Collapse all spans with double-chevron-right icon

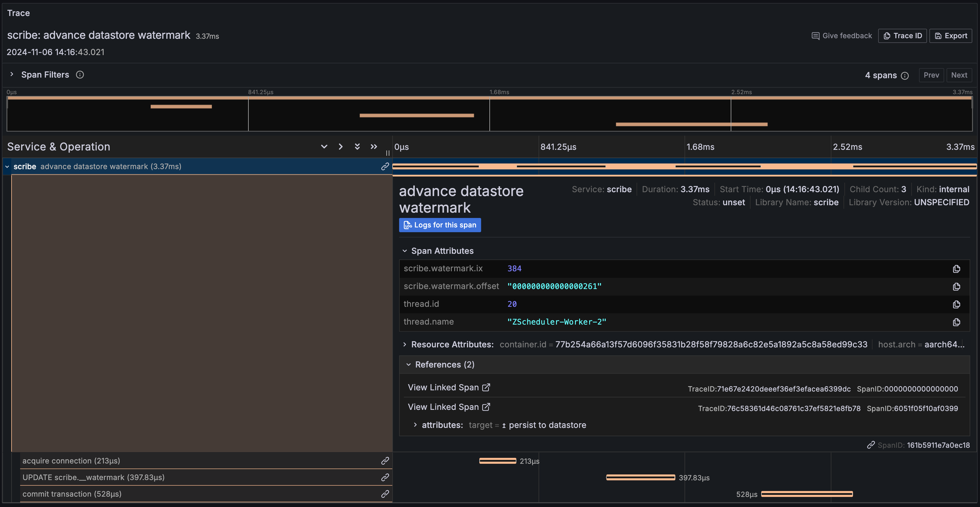pyautogui.click(x=374, y=147)
